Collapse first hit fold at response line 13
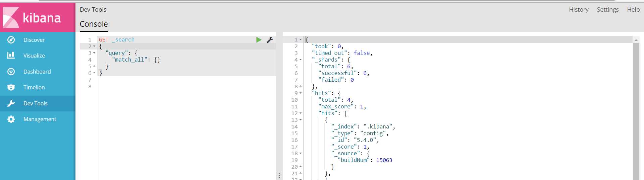The width and height of the screenshot is (644, 180). pyautogui.click(x=301, y=120)
